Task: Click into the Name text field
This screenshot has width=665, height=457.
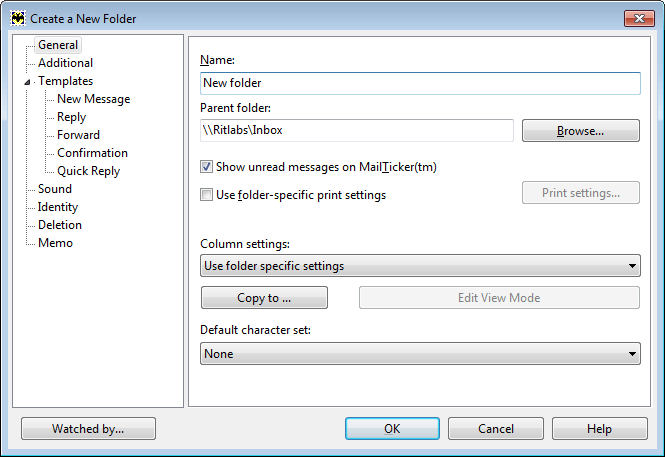Action: pyautogui.click(x=420, y=83)
